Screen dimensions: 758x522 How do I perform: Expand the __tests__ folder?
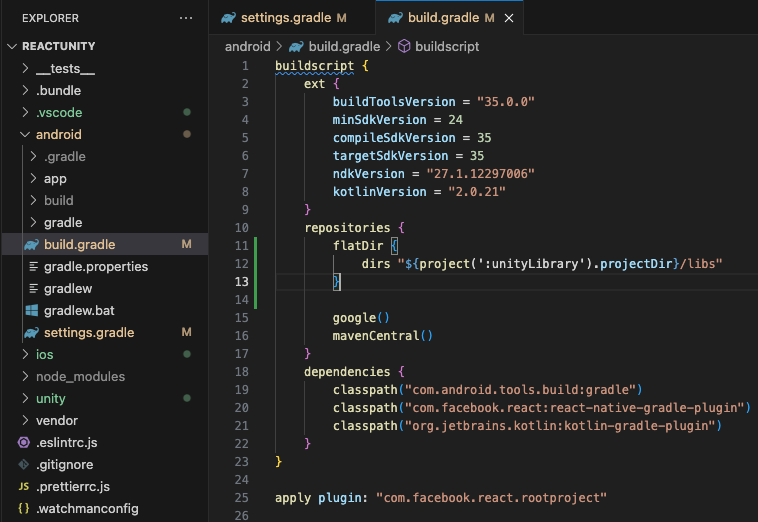(x=26, y=69)
